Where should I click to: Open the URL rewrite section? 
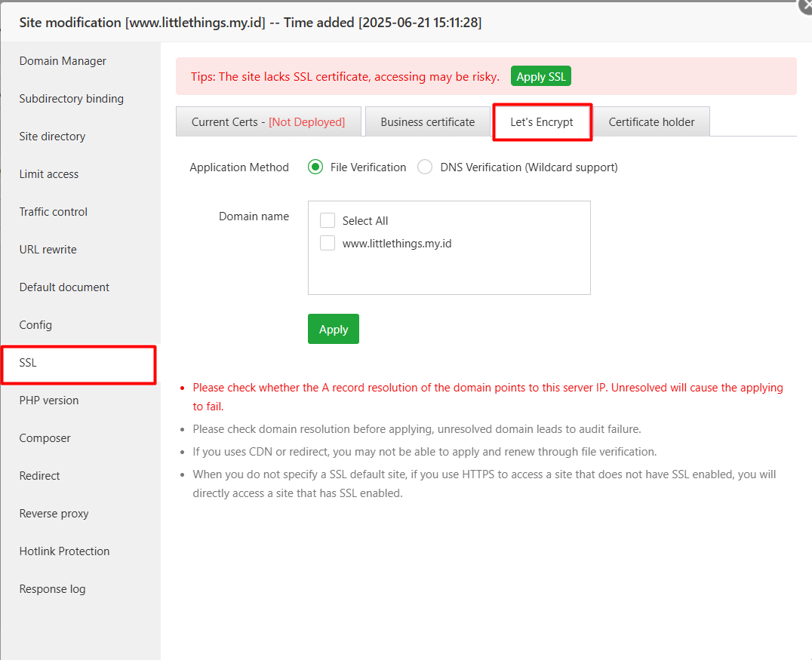click(48, 249)
